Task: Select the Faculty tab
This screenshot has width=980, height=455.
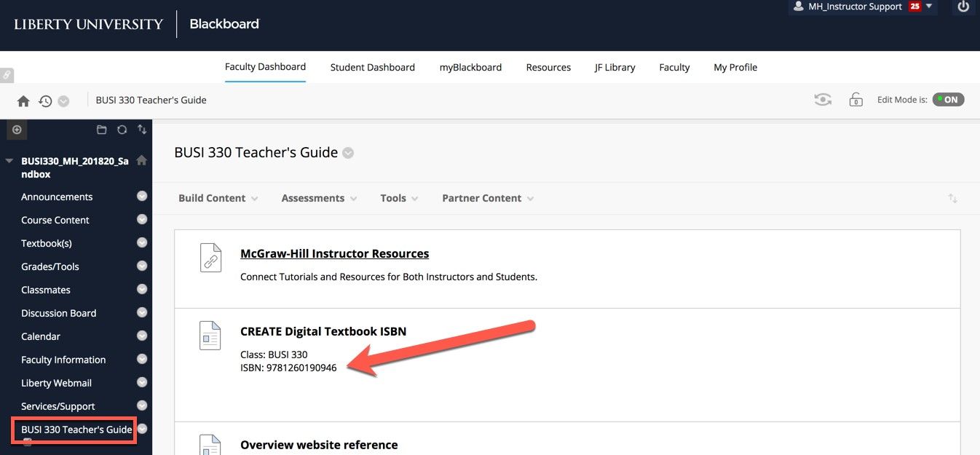Action: pyautogui.click(x=674, y=67)
